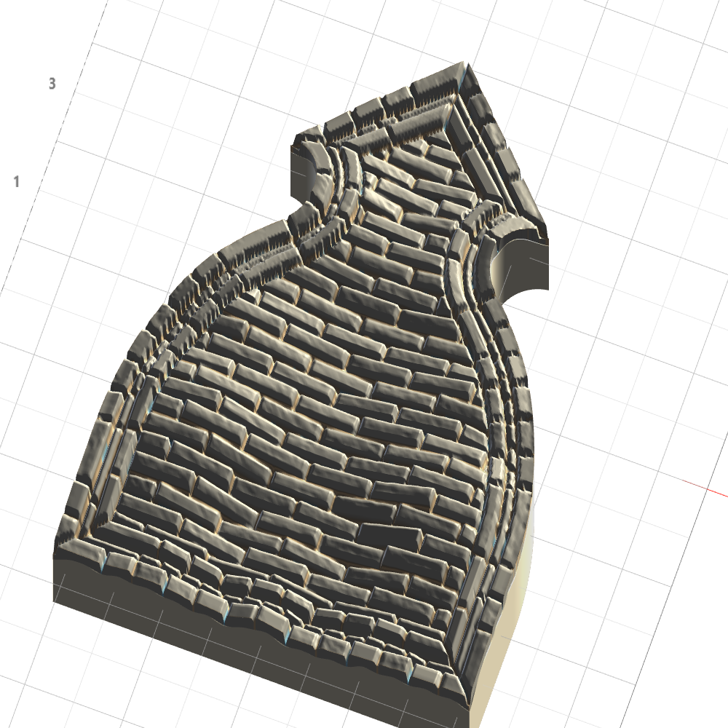Viewport: 728px width, 728px height.
Task: Click the grid label "1"
Action: [17, 181]
